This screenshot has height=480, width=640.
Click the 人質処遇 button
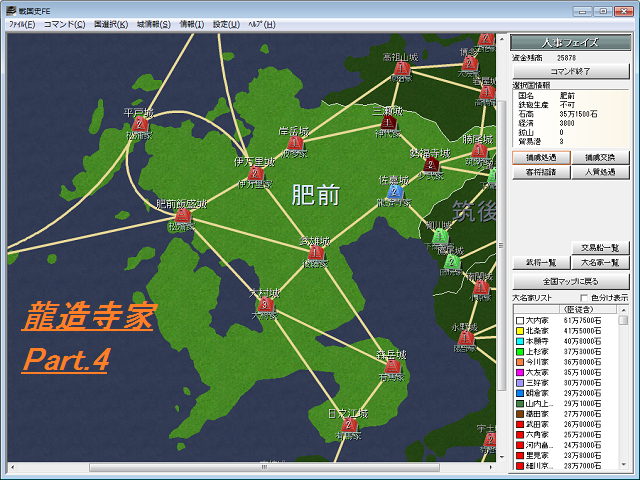tap(600, 172)
